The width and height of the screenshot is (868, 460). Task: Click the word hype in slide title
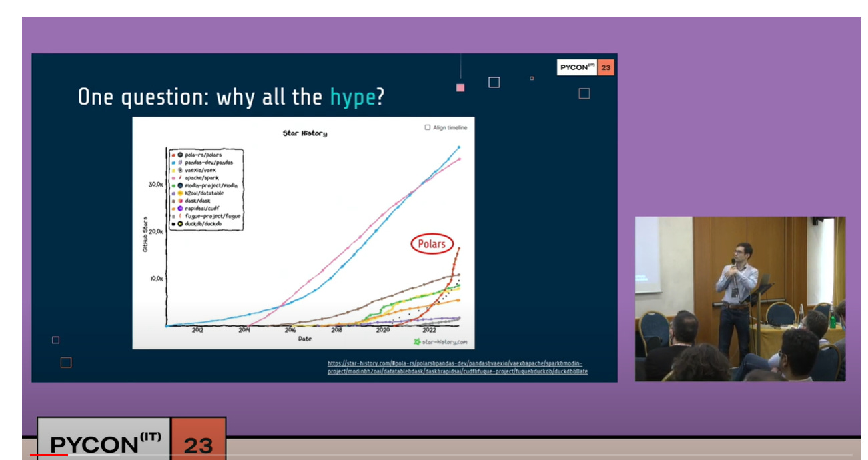(352, 97)
